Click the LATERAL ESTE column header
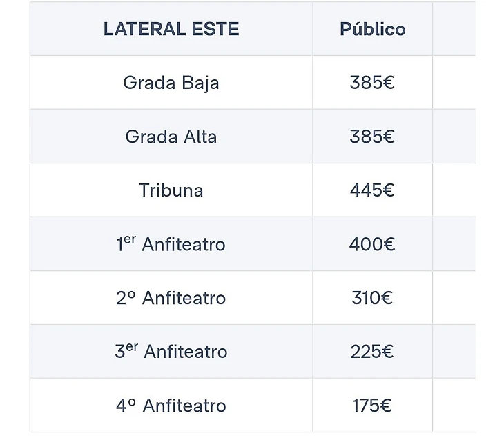The width and height of the screenshot is (504, 440). (x=171, y=29)
